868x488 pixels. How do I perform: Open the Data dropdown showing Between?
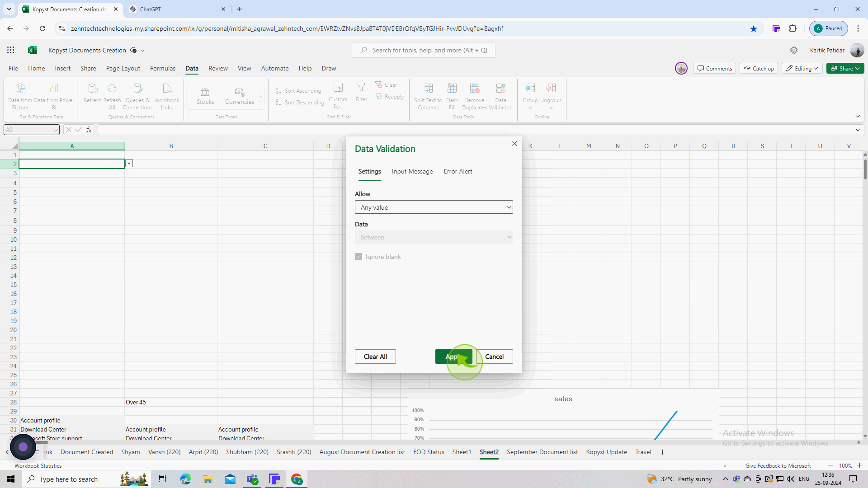pos(434,237)
